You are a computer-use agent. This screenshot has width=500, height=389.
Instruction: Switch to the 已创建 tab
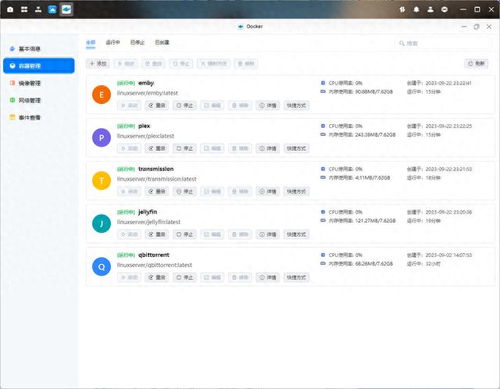click(x=162, y=43)
